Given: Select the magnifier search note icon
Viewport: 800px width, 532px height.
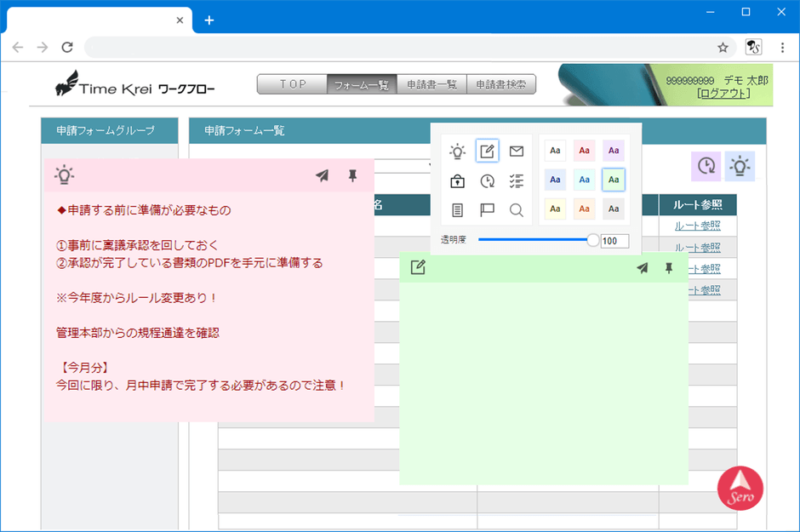Looking at the screenshot, I should point(517,209).
